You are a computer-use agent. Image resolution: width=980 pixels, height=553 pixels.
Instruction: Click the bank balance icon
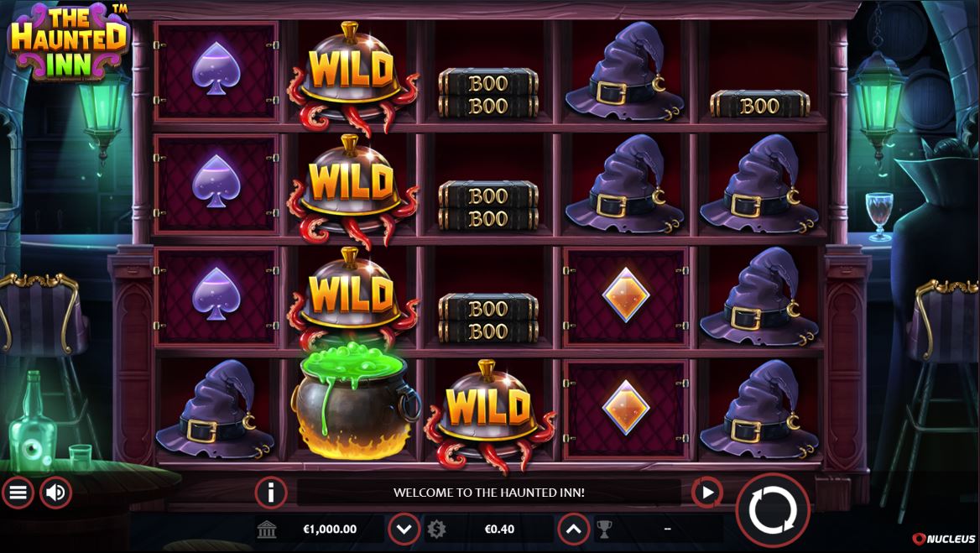tap(267, 530)
